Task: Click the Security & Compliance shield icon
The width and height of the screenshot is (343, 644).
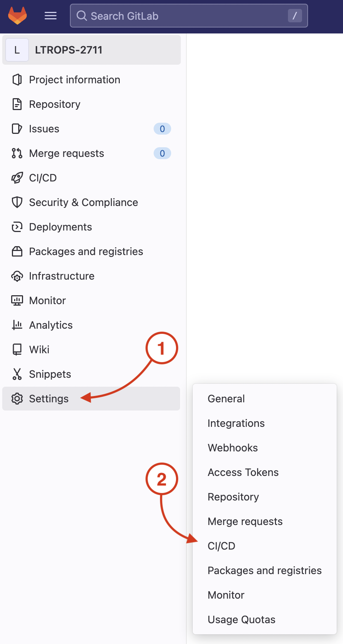Action: tap(17, 202)
